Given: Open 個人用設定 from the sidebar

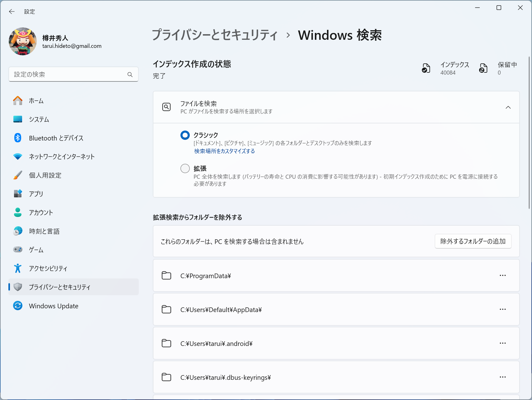Looking at the screenshot, I should 45,175.
